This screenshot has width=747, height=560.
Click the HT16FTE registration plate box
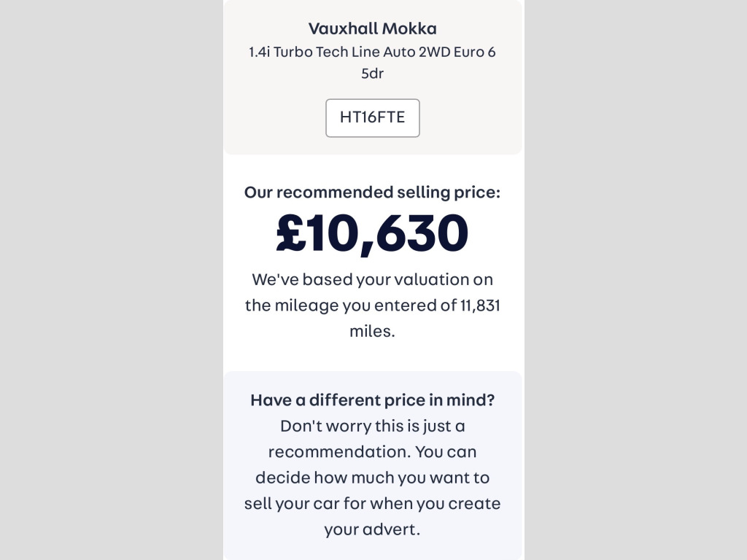pos(372,117)
